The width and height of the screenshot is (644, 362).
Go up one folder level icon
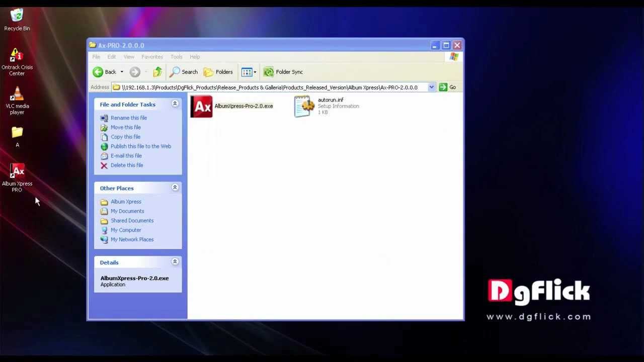click(157, 72)
